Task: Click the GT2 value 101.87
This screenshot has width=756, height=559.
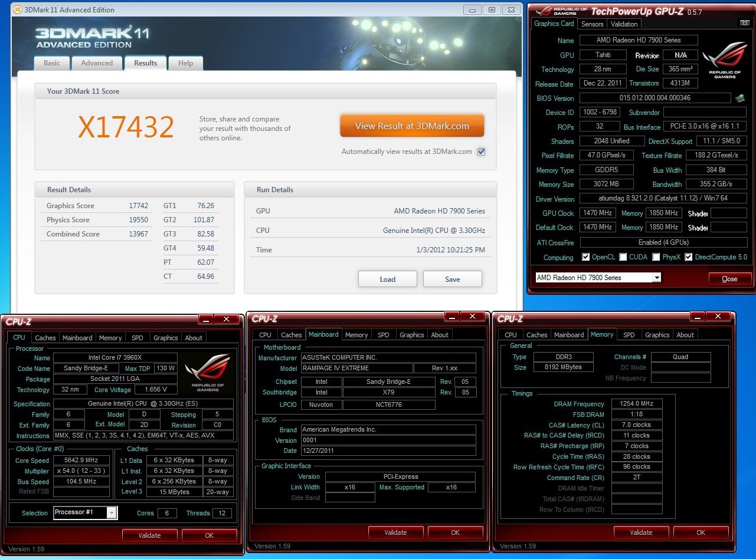Action: (204, 220)
